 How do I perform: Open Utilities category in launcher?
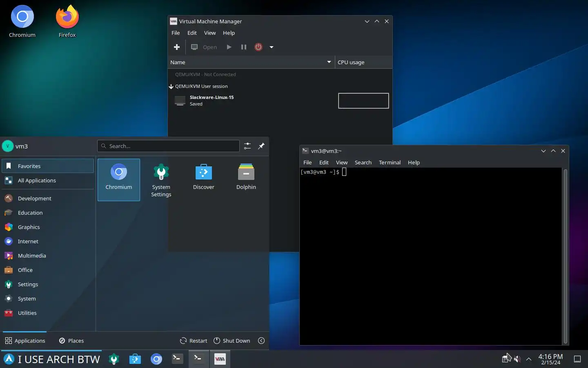(x=48, y=313)
